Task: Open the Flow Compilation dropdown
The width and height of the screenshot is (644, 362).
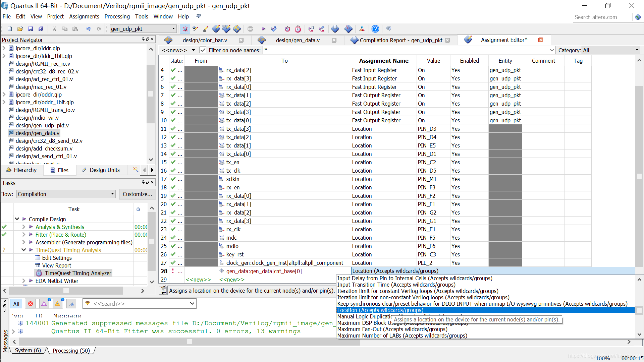Action: pos(66,194)
